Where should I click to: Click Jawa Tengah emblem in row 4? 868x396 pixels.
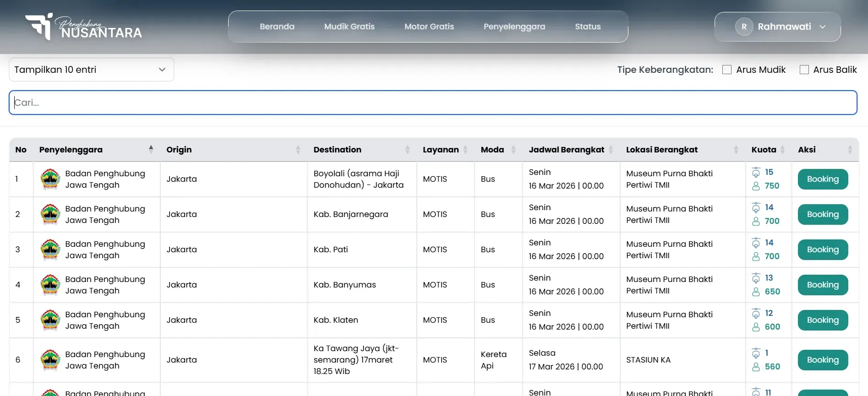tap(50, 285)
